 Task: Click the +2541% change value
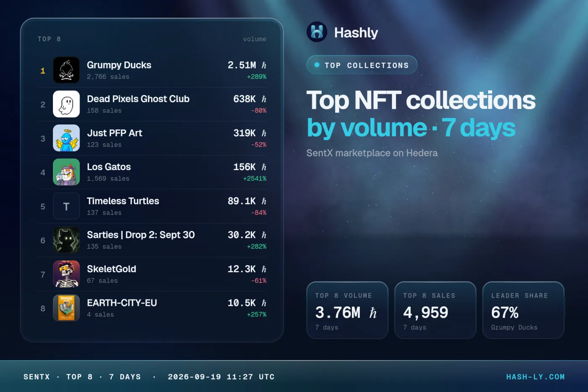pyautogui.click(x=255, y=179)
